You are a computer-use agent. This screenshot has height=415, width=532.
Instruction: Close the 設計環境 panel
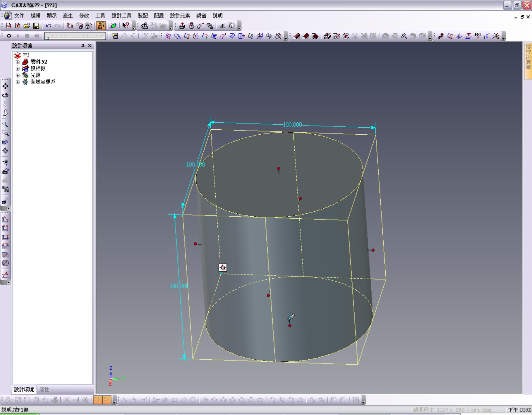(x=90, y=46)
